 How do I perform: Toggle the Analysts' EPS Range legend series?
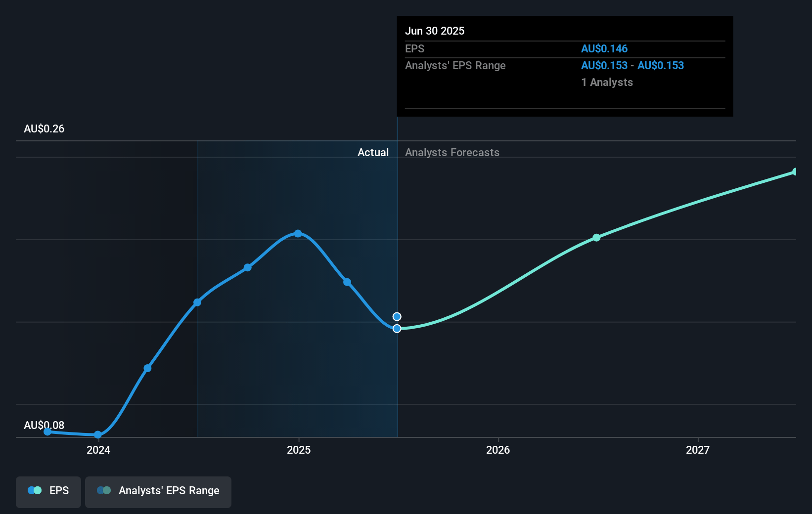click(x=158, y=492)
